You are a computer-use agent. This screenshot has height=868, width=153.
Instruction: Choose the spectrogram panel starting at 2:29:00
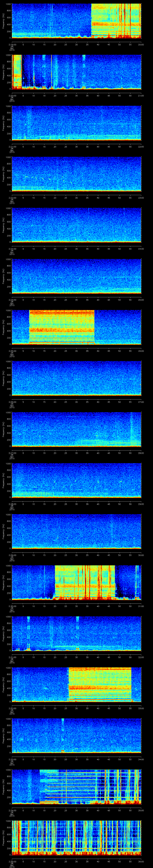point(77,531)
